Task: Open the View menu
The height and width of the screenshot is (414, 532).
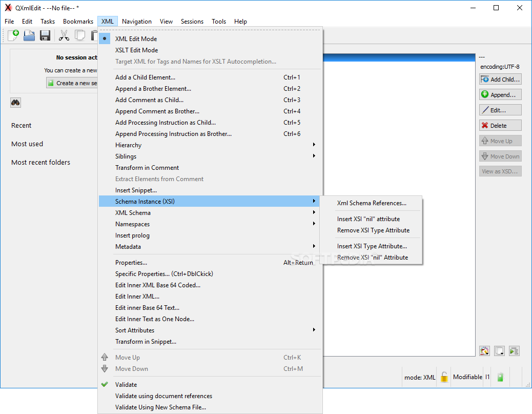Action: click(166, 22)
